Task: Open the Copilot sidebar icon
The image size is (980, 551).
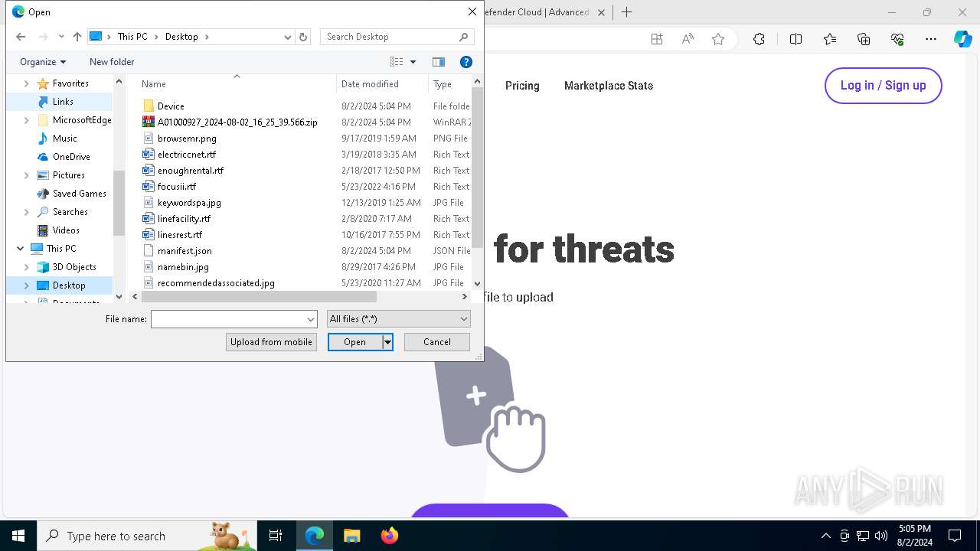Action: 962,39
